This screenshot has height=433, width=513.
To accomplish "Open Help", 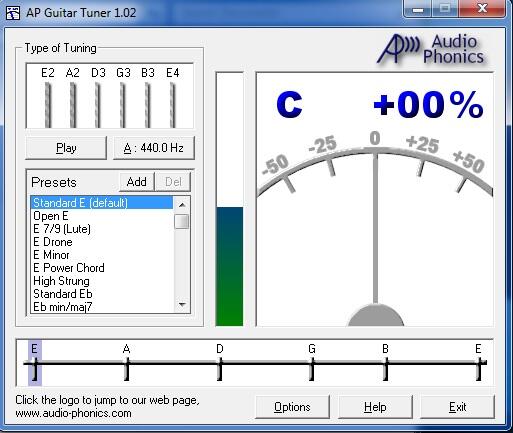I will [x=375, y=407].
